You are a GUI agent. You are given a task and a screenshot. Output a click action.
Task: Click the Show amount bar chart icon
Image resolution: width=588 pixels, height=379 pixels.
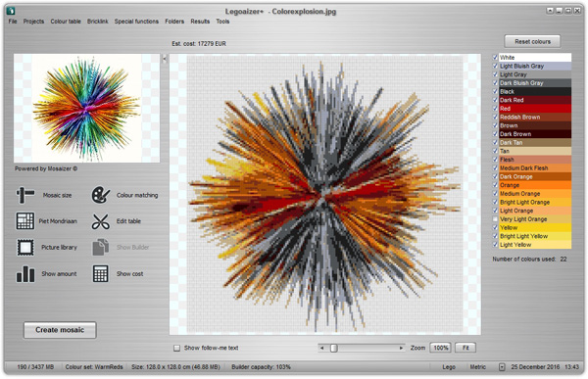[25, 273]
